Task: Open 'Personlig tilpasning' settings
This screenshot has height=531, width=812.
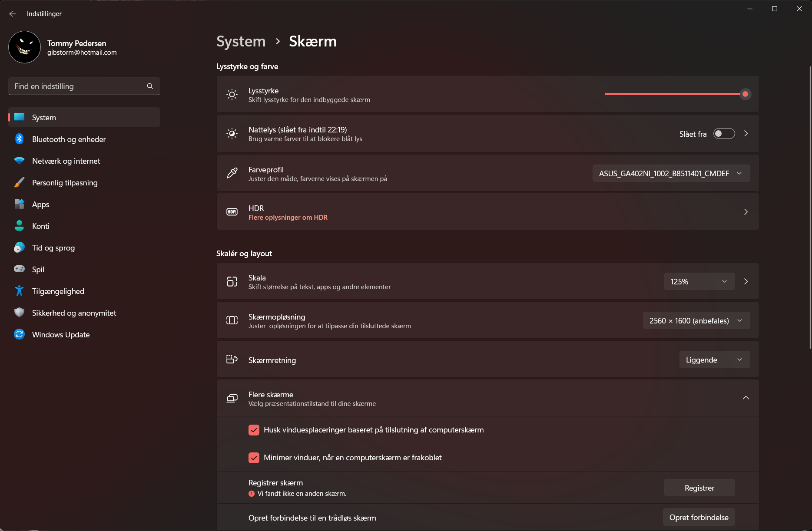Action: (x=64, y=182)
